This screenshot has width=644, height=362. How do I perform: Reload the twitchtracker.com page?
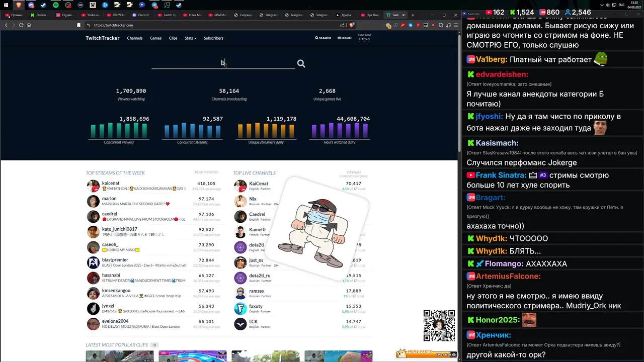(21, 25)
